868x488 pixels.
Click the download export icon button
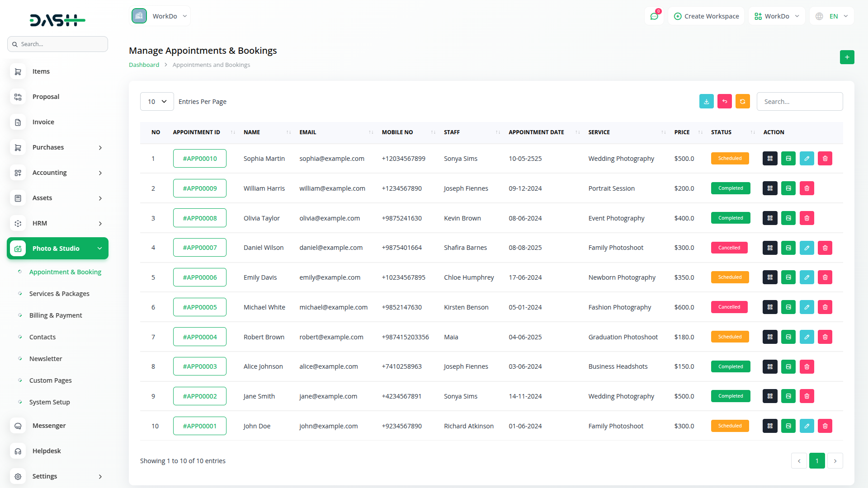706,102
